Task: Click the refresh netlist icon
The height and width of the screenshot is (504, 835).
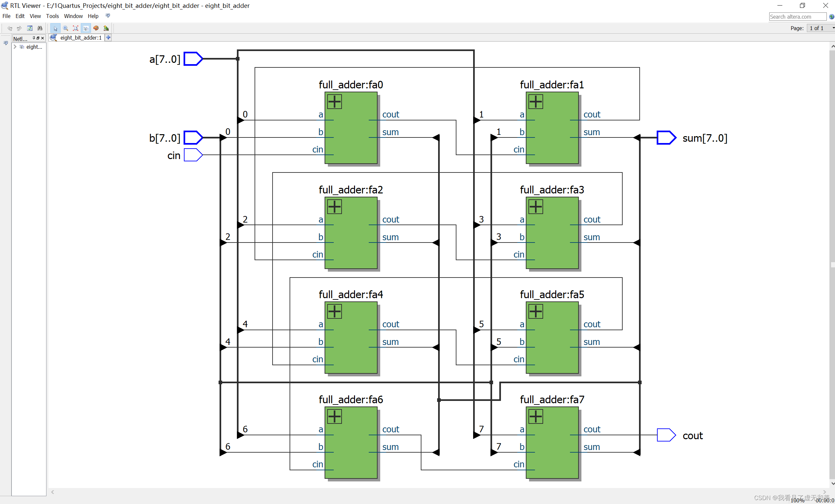Action: tap(30, 28)
